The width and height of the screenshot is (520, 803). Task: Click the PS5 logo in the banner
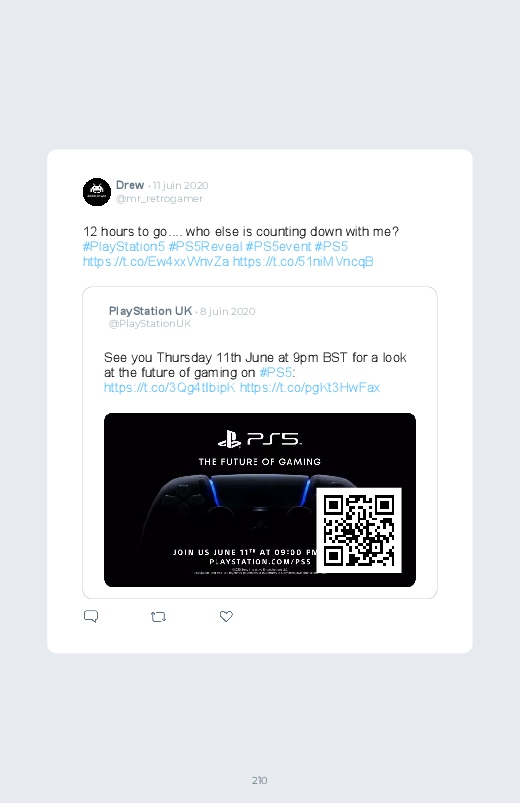click(260, 439)
